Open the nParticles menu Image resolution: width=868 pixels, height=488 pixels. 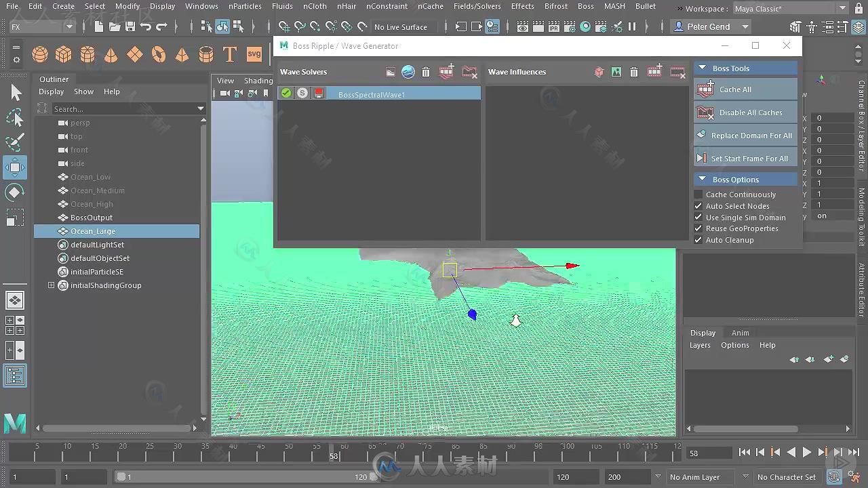click(245, 6)
